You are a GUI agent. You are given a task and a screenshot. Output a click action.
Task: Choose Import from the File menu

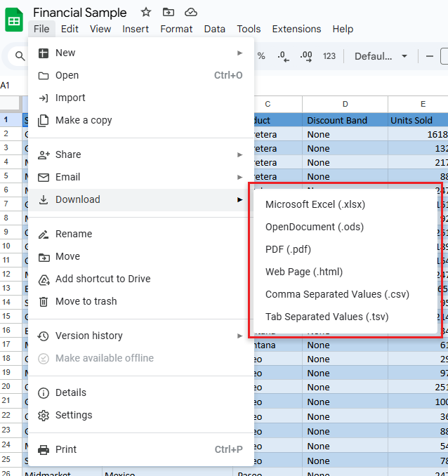click(141, 98)
